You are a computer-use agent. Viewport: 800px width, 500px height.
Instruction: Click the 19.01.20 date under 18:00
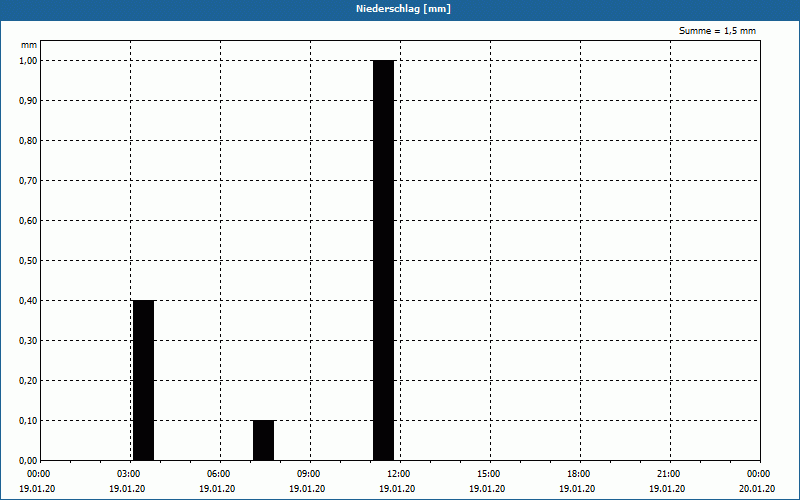(x=577, y=489)
